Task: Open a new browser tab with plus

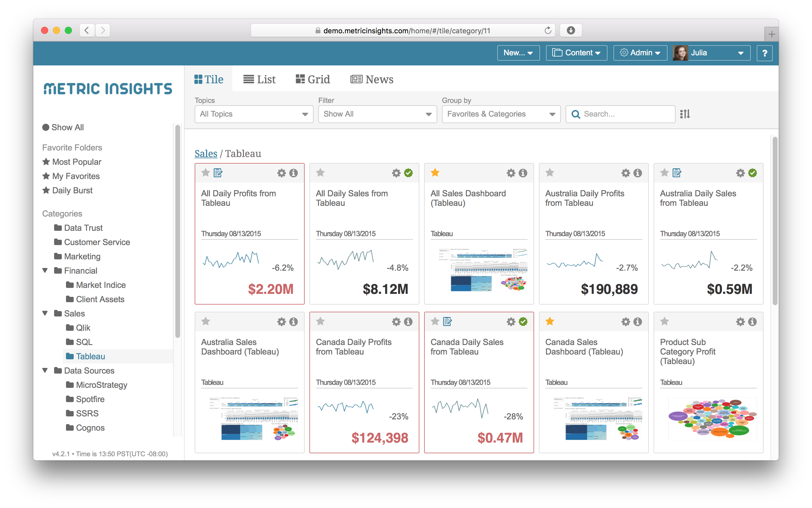Action: click(x=771, y=34)
